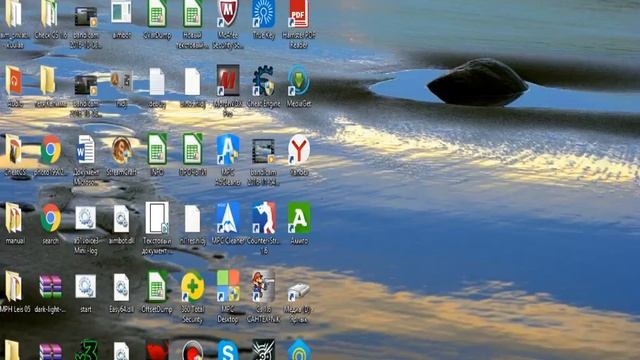The image size is (640, 360).
Task: Select the manual folder
Action: [x=14, y=218]
